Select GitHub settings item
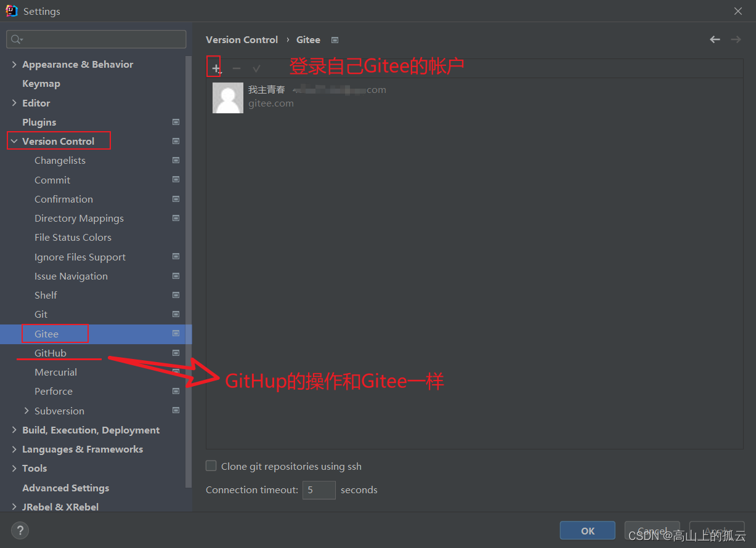Viewport: 756px width, 548px height. tap(51, 353)
